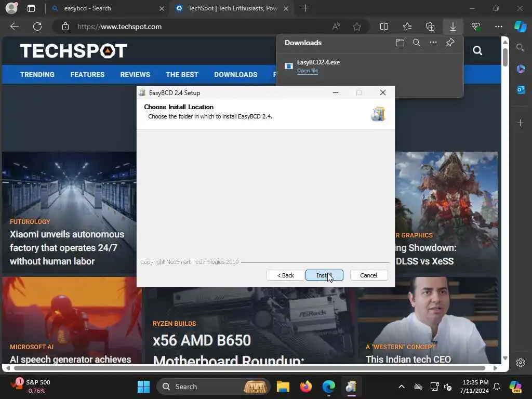Click the TechSpot logo
This screenshot has height=399, width=532.
click(73, 51)
